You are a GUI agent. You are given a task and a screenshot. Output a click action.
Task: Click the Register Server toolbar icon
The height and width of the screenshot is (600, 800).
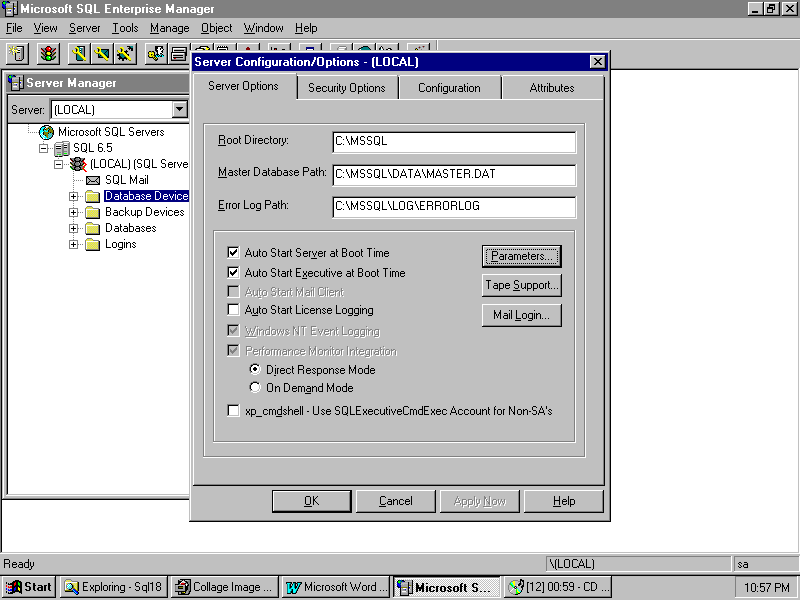point(17,53)
